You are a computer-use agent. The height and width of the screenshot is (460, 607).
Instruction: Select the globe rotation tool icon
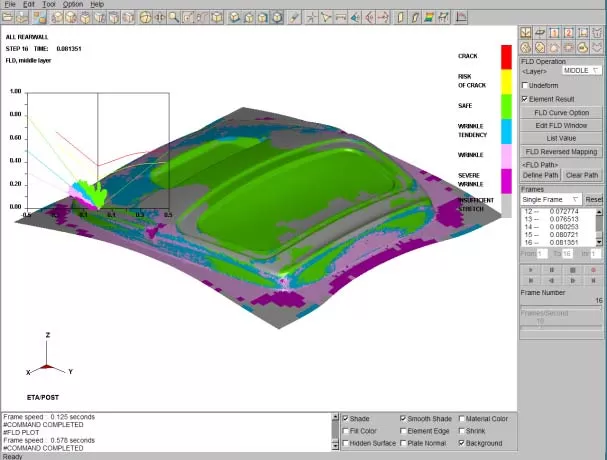coord(146,17)
